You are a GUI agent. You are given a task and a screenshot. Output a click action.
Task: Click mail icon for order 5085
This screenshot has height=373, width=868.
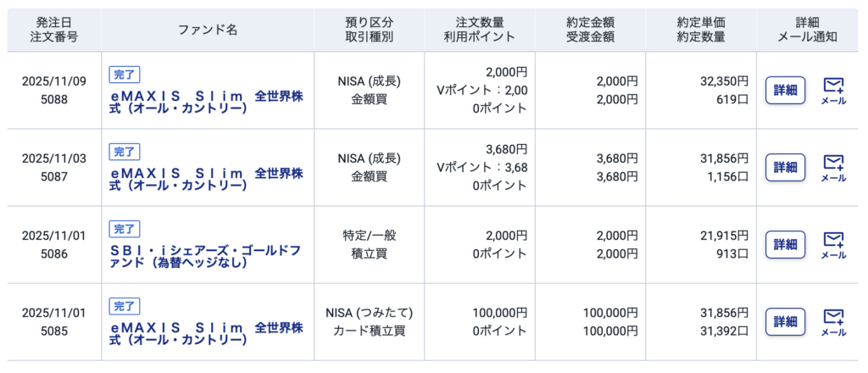click(x=834, y=321)
